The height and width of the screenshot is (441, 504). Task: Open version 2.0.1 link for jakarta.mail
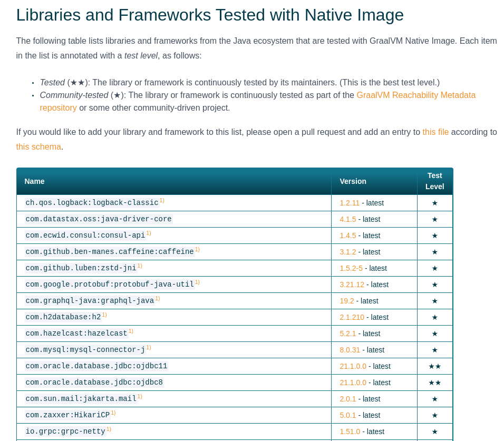tap(348, 399)
